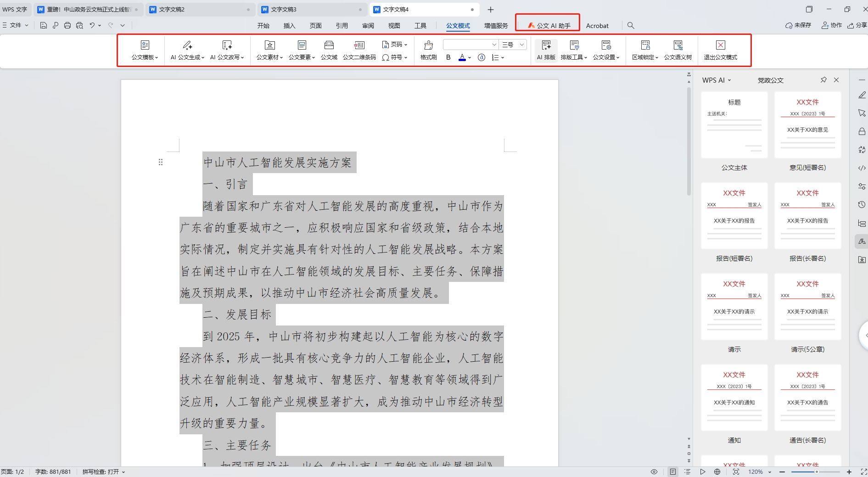Open AI 公文改写 rewrite tool
Viewport: 868px width, 477px height.
tap(227, 50)
